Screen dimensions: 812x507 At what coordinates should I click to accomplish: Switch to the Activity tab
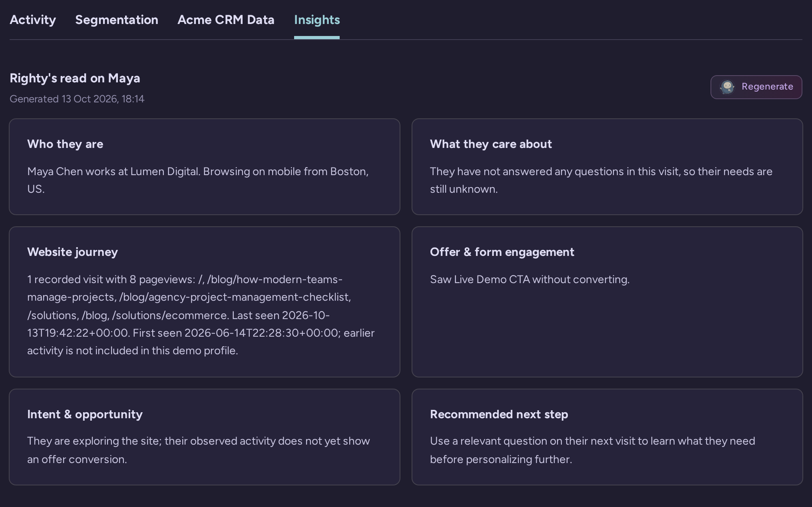point(33,20)
